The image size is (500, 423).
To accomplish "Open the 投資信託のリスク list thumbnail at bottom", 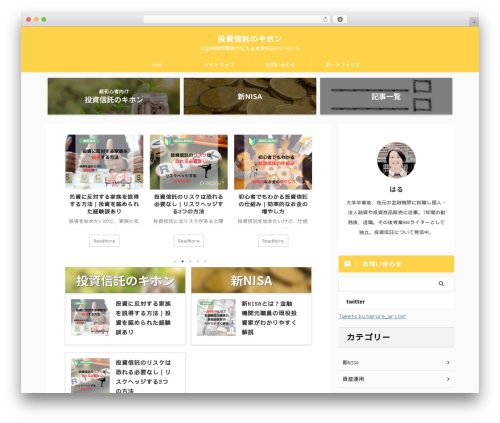I will pos(90,375).
